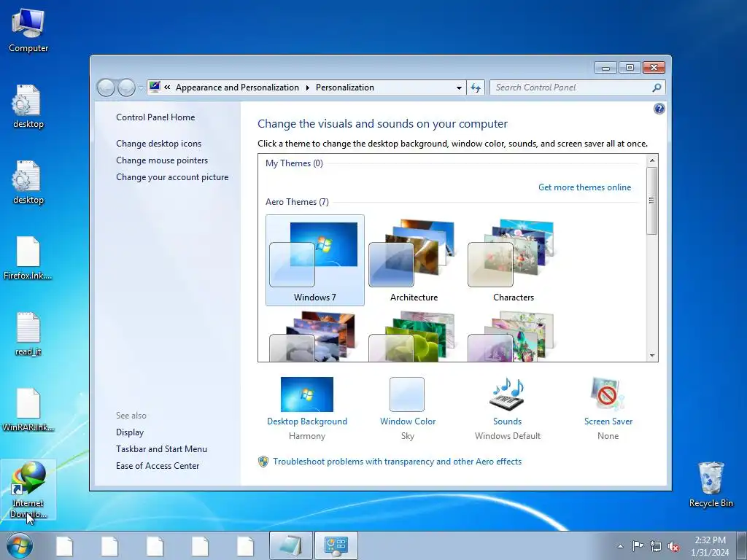Click the theme list scroll up arrow
This screenshot has height=560, width=747.
(x=651, y=160)
